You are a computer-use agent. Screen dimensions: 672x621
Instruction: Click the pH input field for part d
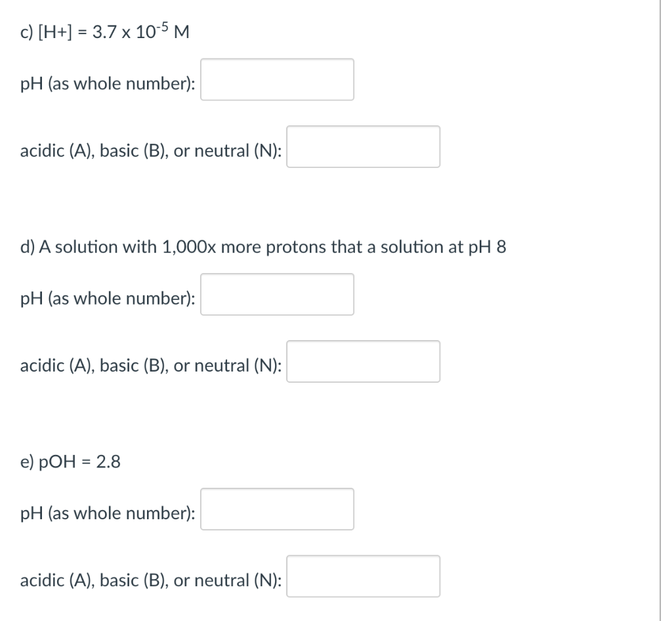[x=276, y=295]
